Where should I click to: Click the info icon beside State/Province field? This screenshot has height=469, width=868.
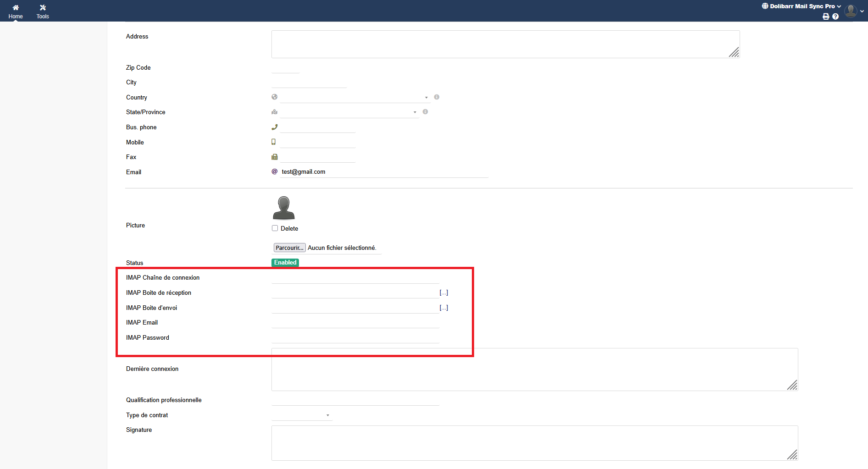(x=426, y=112)
